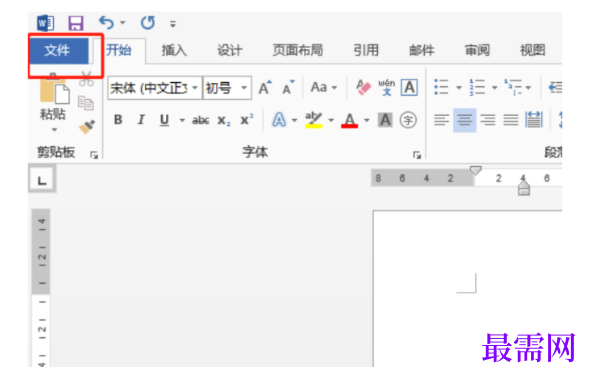Screen dimensions: 594x379
Task: Open the 剪贴板 clipboard pane launcher
Action: tap(94, 155)
